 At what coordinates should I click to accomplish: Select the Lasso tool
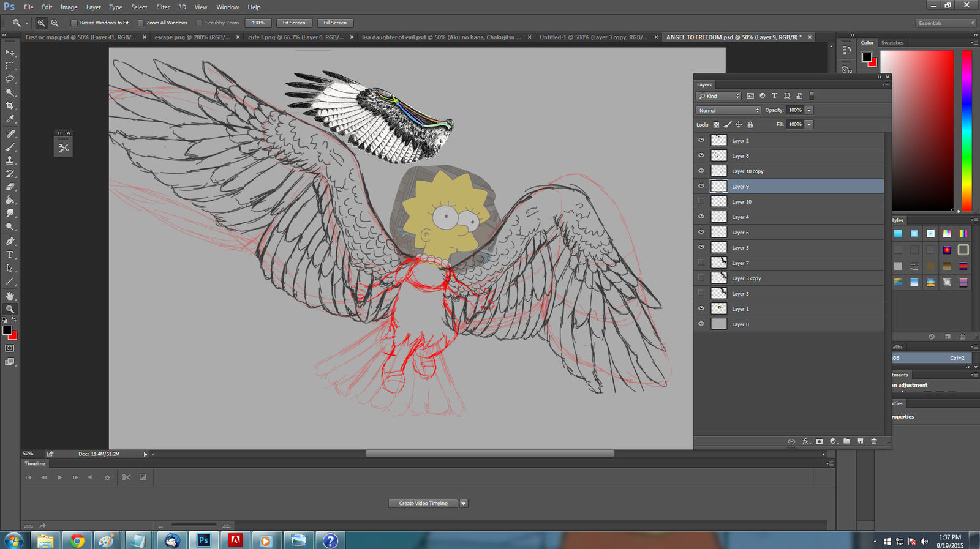pyautogui.click(x=10, y=80)
